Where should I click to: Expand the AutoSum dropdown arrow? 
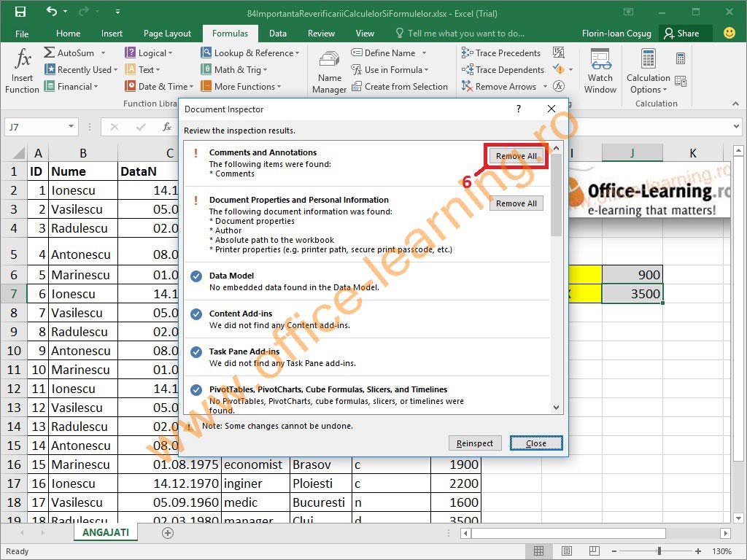[103, 52]
